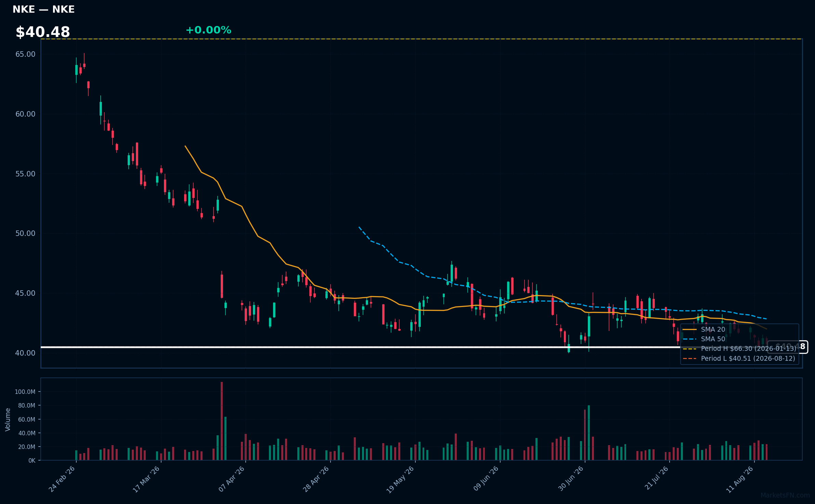The width and height of the screenshot is (815, 504).
Task: Click the SMA 20 legend label
Action: tap(713, 330)
